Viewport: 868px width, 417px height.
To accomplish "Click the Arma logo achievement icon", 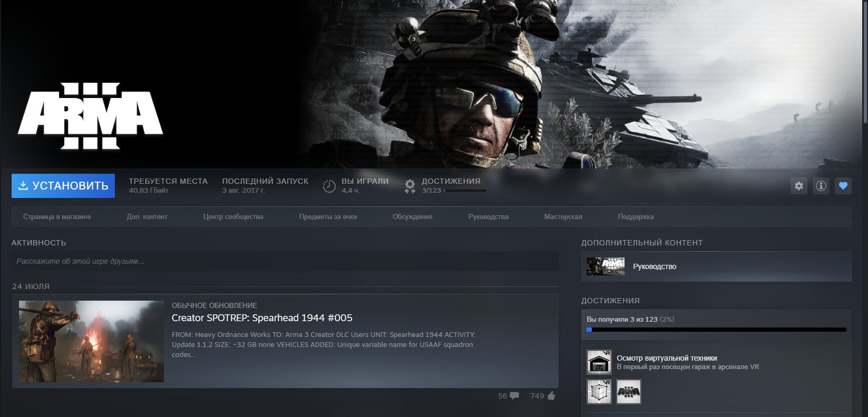I will [629, 392].
